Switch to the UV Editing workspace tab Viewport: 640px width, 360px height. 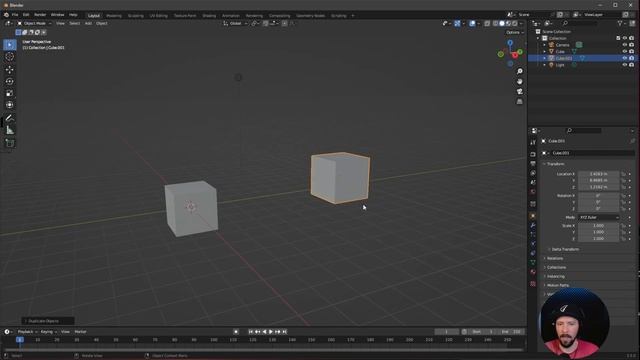tap(158, 16)
